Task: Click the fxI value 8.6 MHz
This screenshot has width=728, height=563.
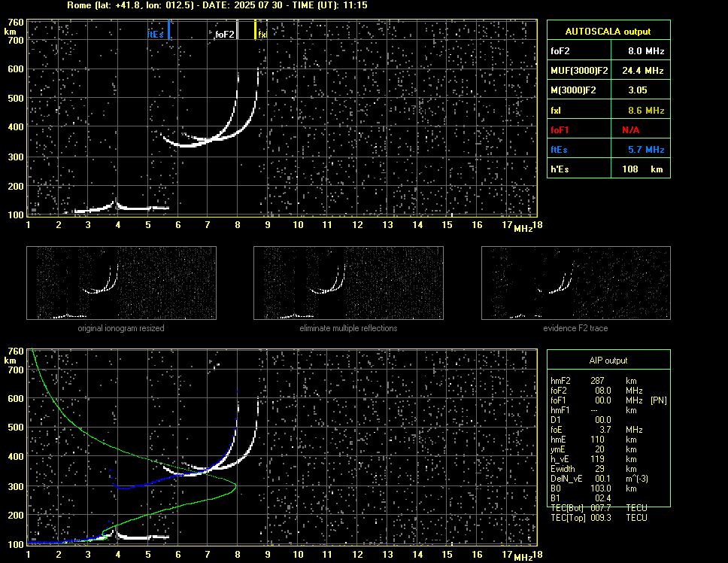Action: tap(646, 111)
